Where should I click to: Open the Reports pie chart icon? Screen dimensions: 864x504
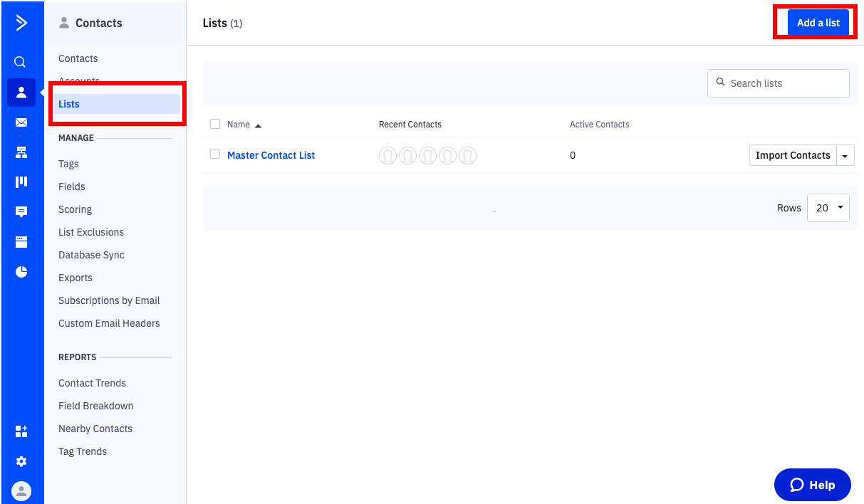[21, 272]
